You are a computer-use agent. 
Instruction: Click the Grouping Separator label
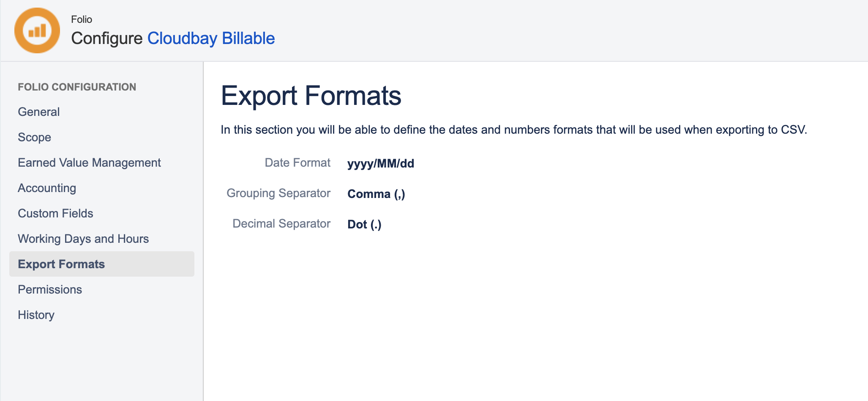pos(278,193)
